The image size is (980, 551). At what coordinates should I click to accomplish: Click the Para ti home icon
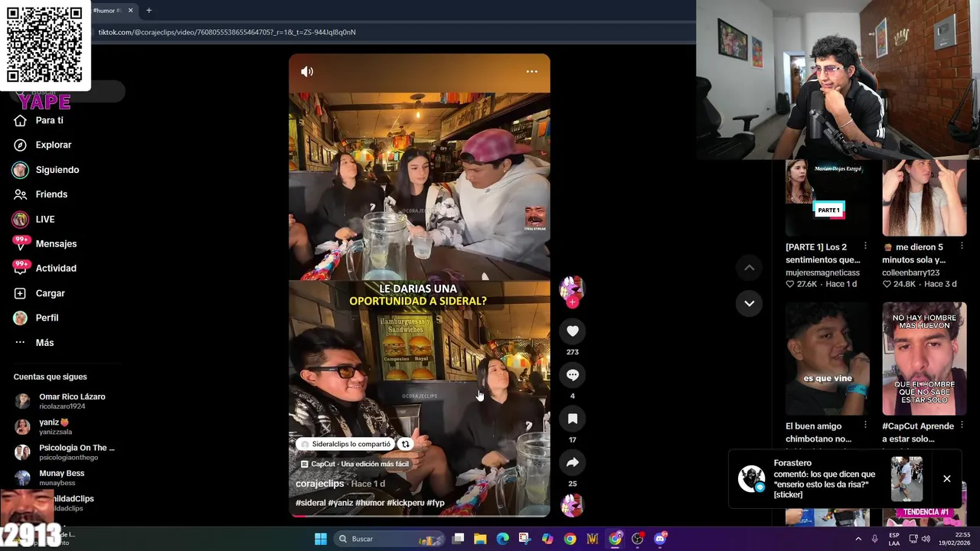[x=20, y=120]
